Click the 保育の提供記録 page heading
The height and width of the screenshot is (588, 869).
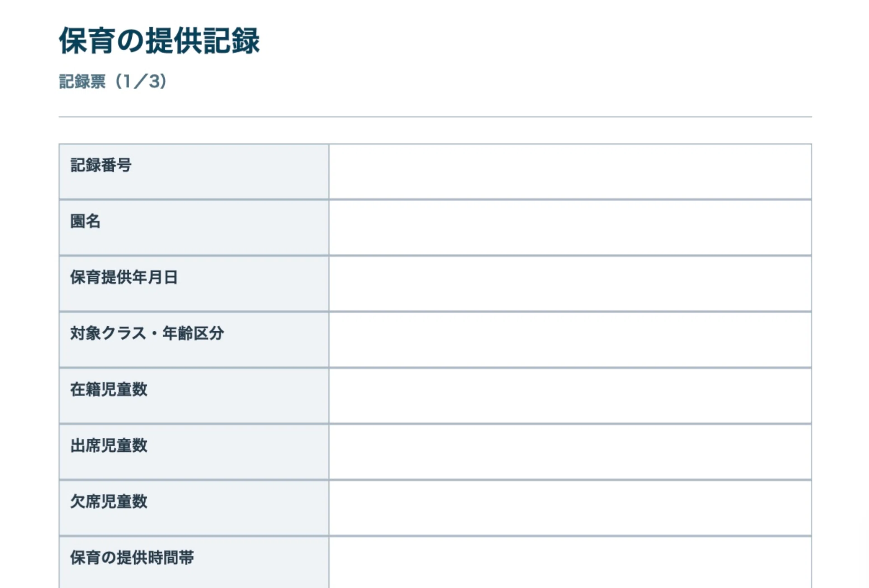click(x=159, y=41)
